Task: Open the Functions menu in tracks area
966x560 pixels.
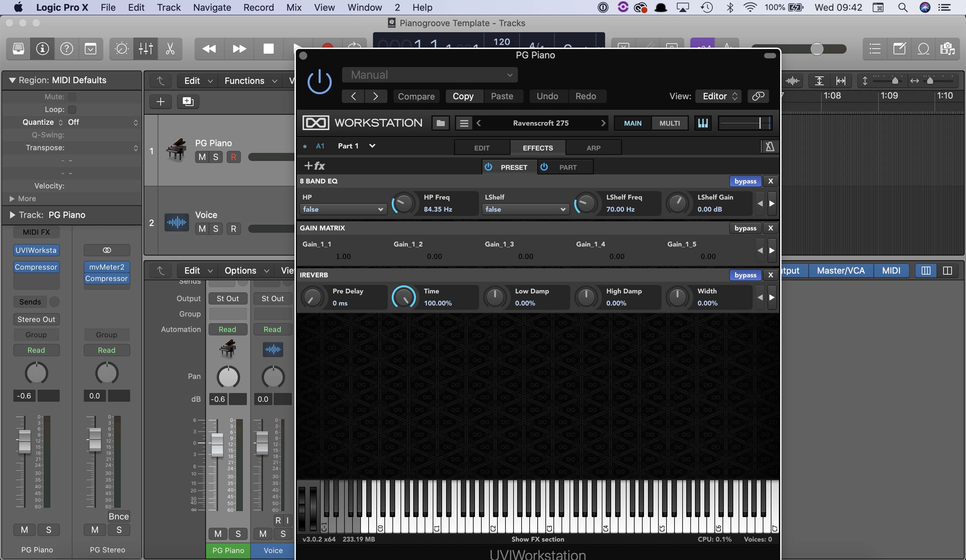Action: (x=250, y=81)
